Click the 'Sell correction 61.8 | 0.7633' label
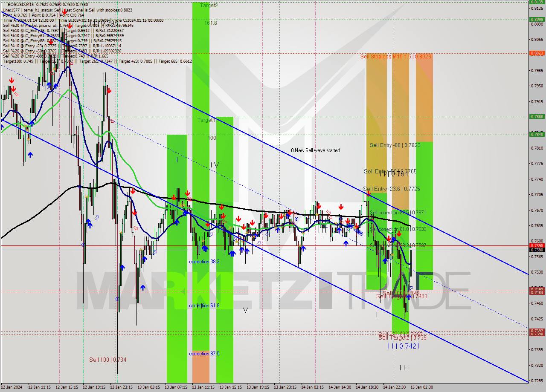The image size is (546, 392). coord(398,229)
